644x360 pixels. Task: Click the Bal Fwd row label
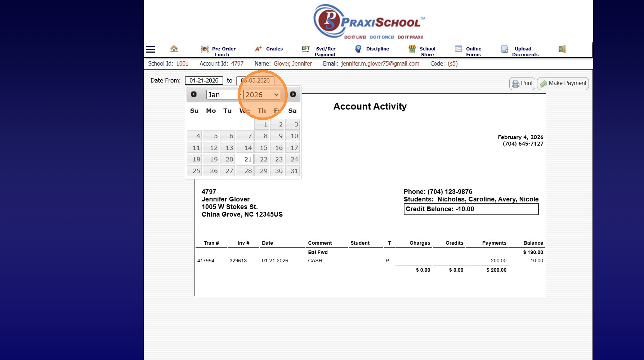pos(318,252)
